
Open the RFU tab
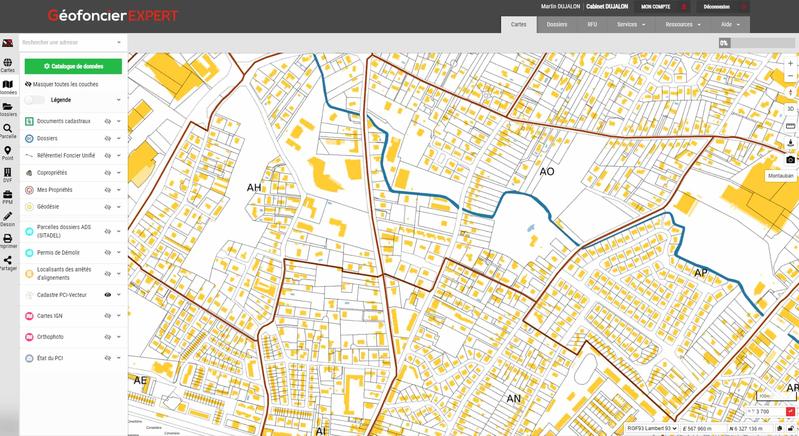coord(592,24)
